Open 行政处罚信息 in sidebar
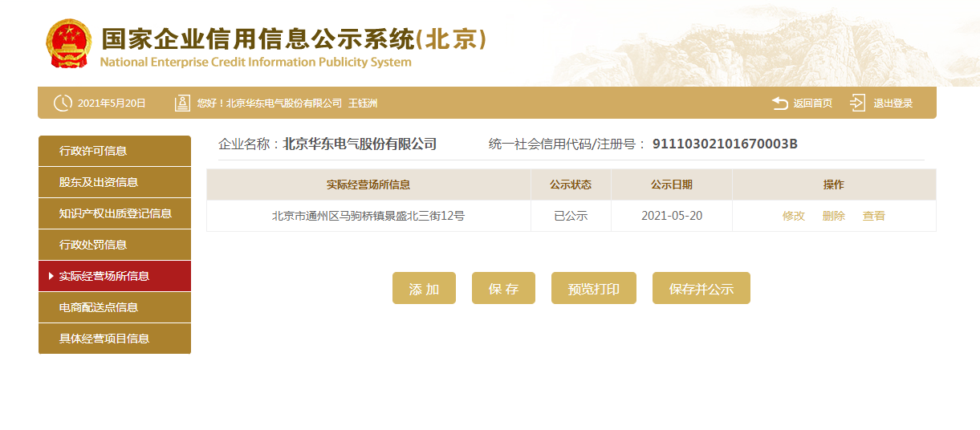Viewport: 980px width, 430px height. 115,245
